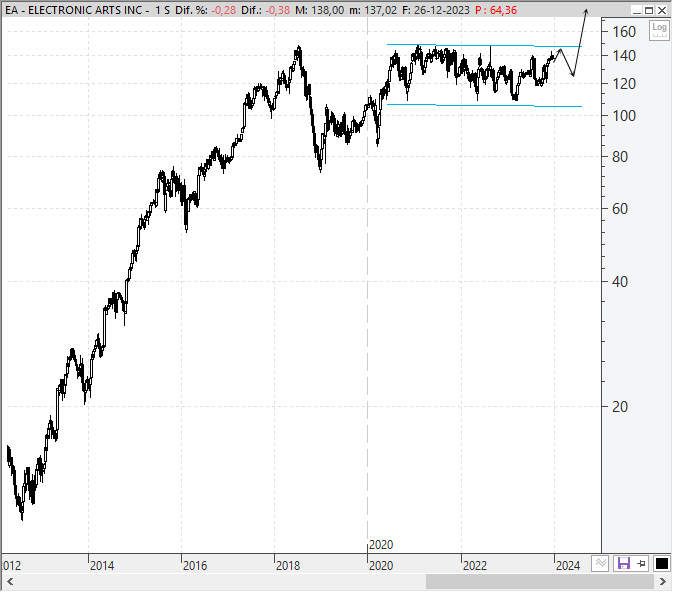Click the 'P: 64,36' red value
Screen dimensions: 673x592
click(496, 10)
